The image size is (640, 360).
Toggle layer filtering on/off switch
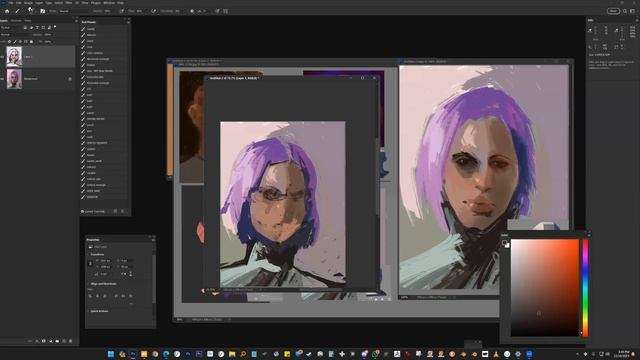pos(55,27)
